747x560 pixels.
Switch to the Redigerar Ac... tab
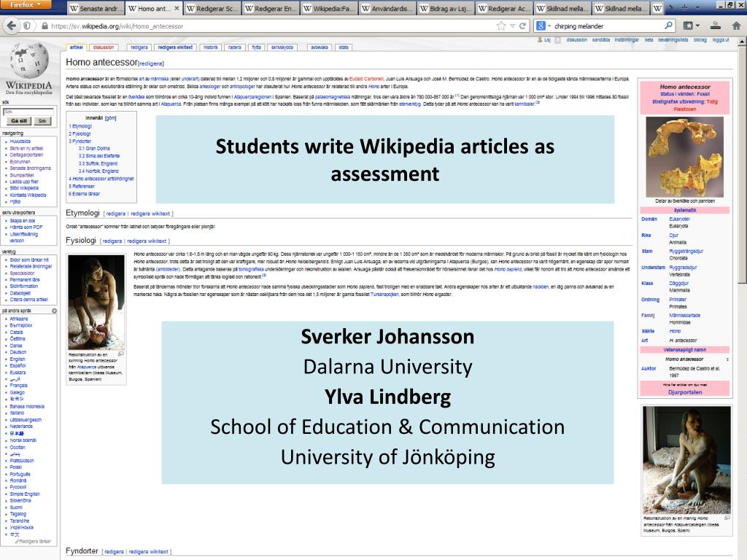click(x=504, y=8)
